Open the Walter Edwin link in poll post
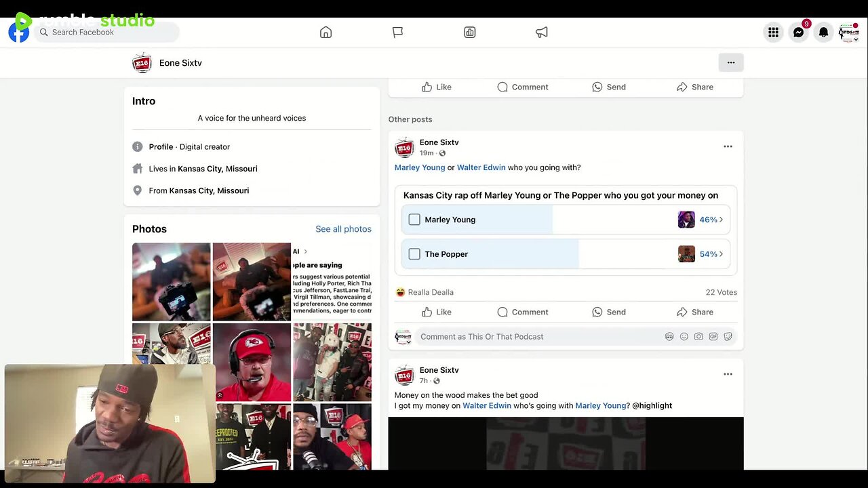Viewport: 868px width, 488px height. click(481, 167)
